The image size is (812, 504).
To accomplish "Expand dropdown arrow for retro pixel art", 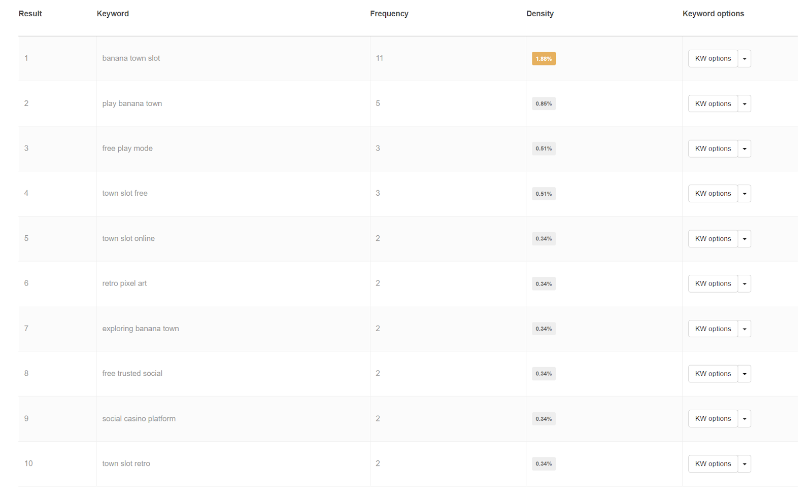I will coord(744,284).
